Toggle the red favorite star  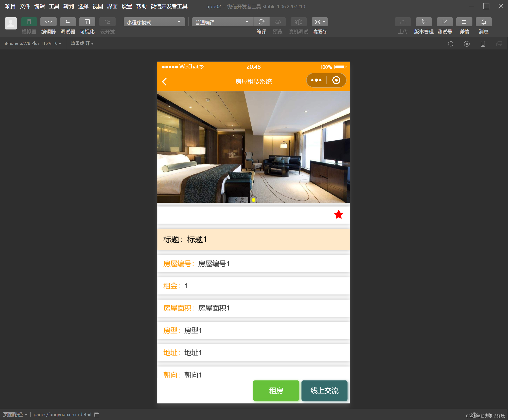coord(338,214)
